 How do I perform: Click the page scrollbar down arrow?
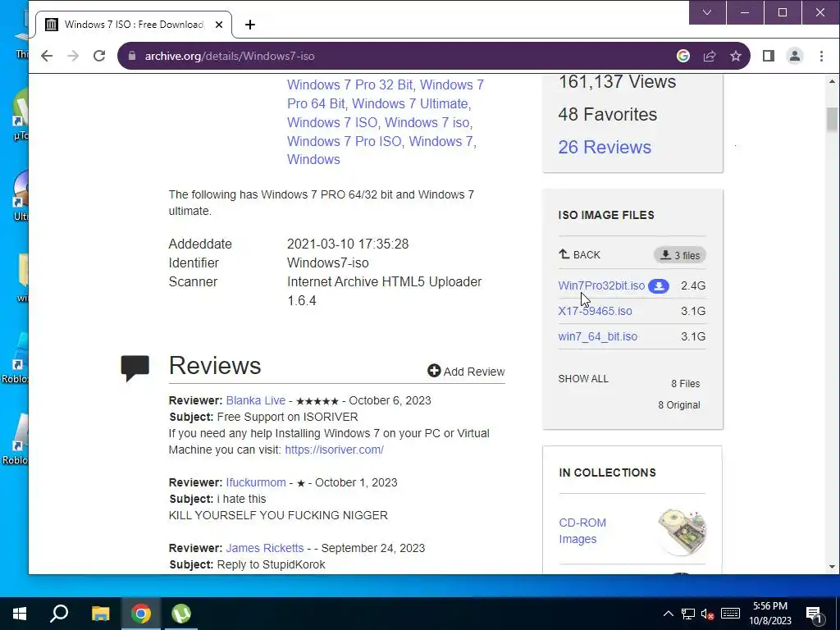[832, 567]
